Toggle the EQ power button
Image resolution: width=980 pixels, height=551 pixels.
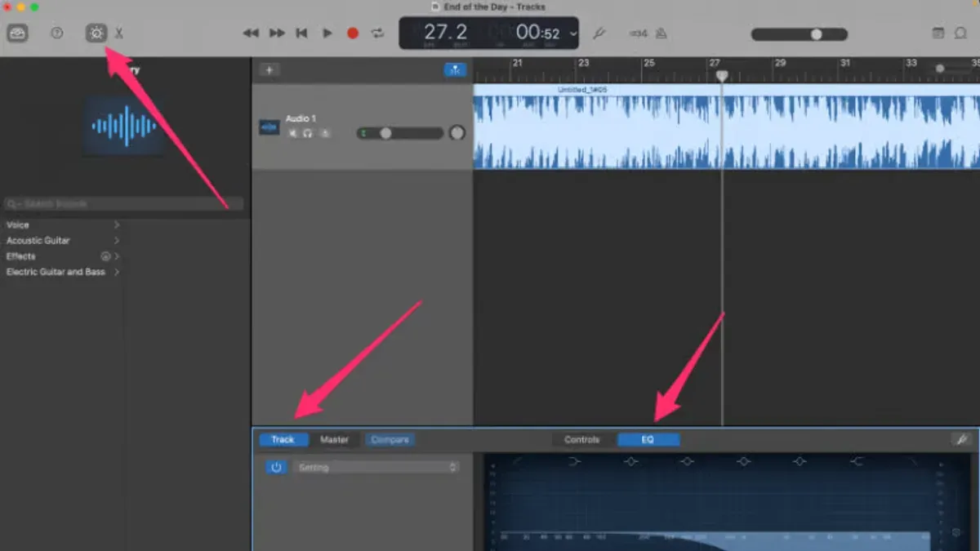276,468
